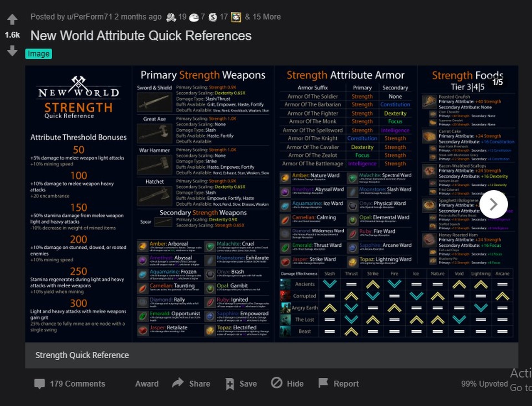Click the post title text
The image size is (532, 406).
[141, 36]
